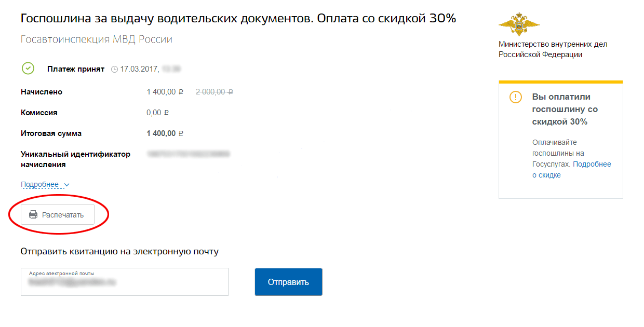Click the blurred unique identifier number

tap(189, 154)
